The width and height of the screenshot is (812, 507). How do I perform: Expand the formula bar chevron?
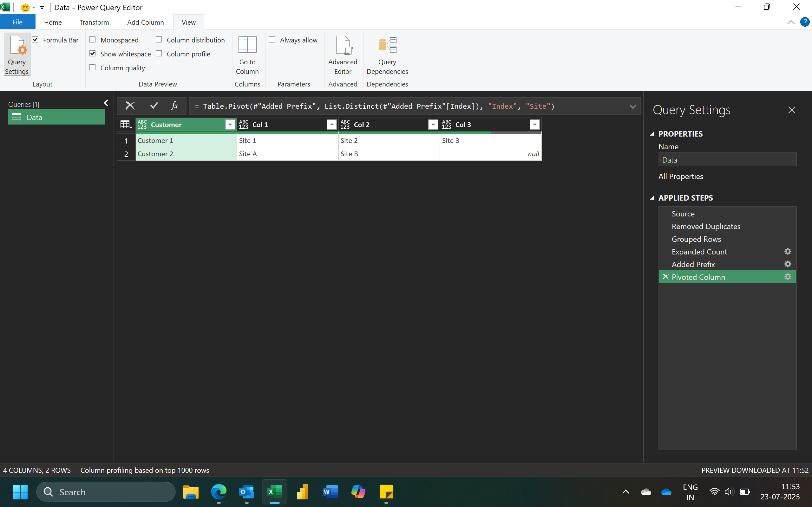632,107
